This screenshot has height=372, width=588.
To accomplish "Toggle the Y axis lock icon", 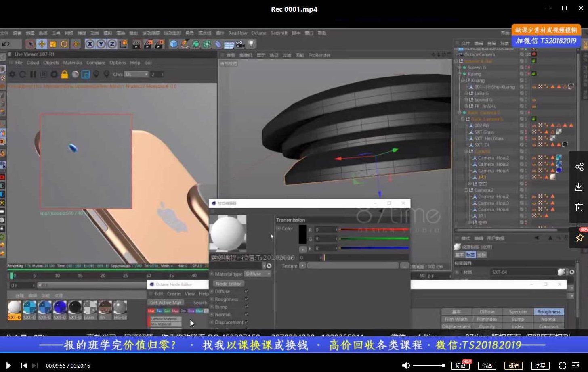I will point(100,44).
